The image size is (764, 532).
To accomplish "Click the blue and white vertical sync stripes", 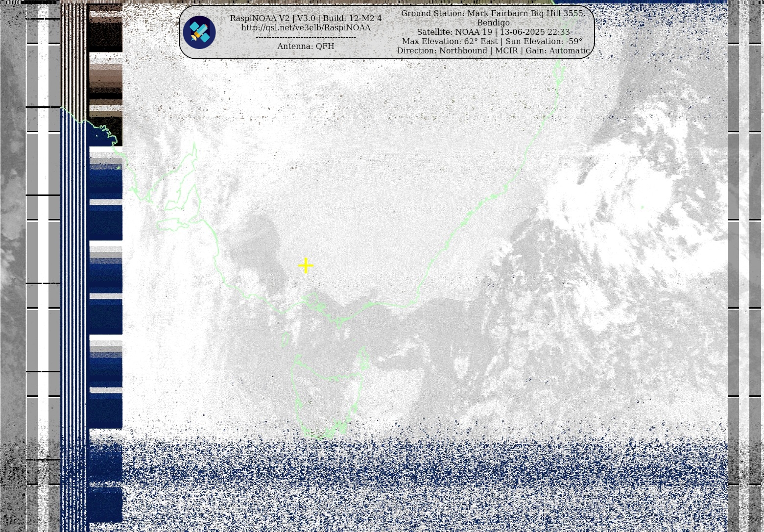I will click(x=73, y=294).
